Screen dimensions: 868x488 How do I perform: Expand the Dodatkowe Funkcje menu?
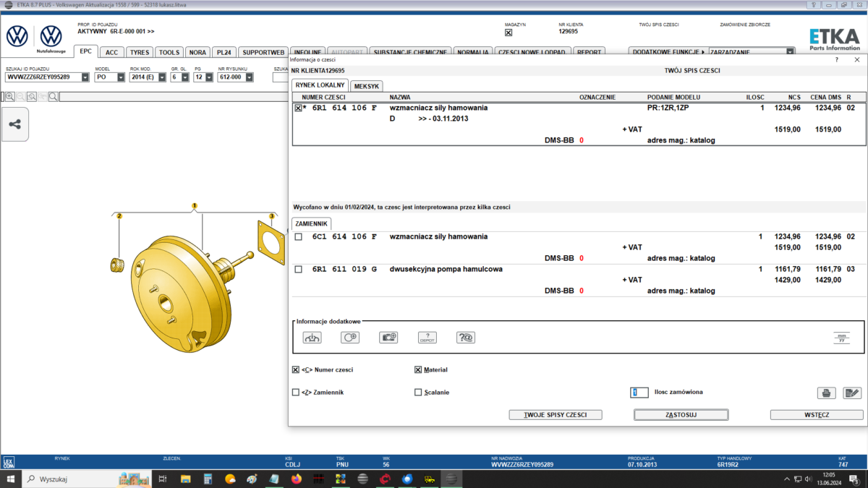[x=668, y=52]
